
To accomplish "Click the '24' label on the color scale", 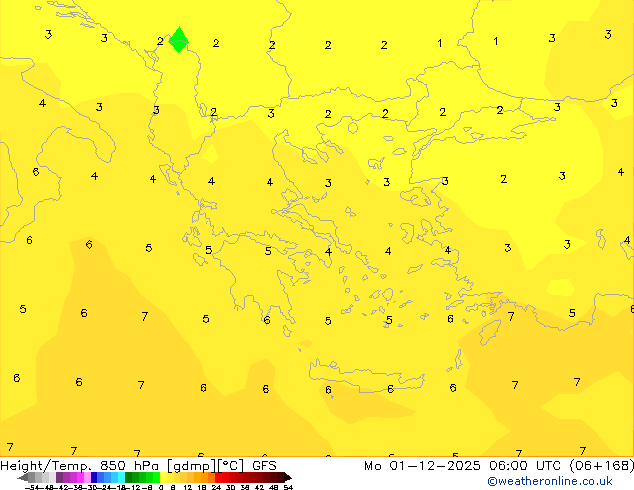I will [x=216, y=487].
